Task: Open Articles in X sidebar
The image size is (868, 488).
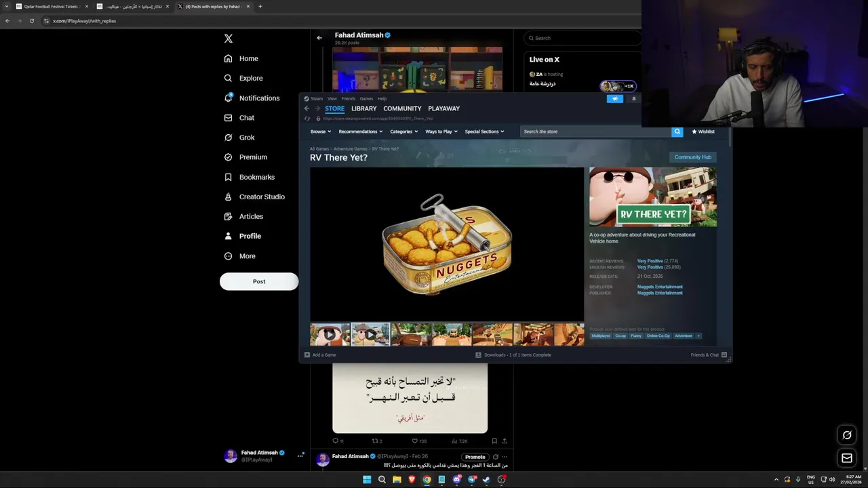Action: click(x=243, y=216)
